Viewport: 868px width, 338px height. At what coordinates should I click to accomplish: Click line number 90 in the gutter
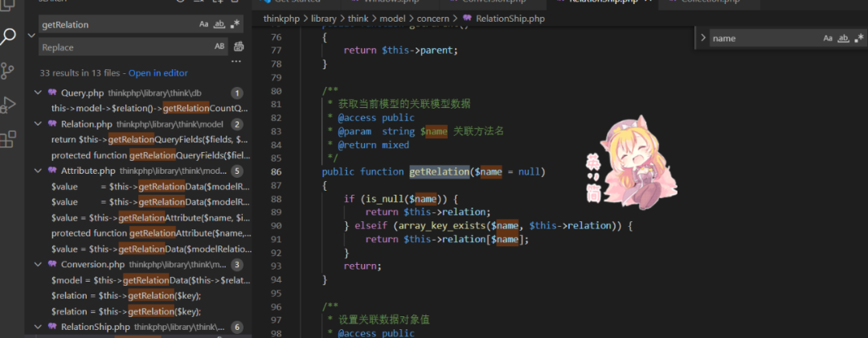pos(276,225)
